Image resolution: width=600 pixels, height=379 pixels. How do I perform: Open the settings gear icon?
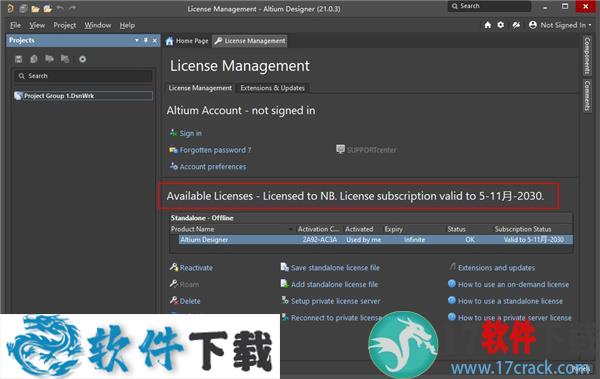(x=501, y=25)
